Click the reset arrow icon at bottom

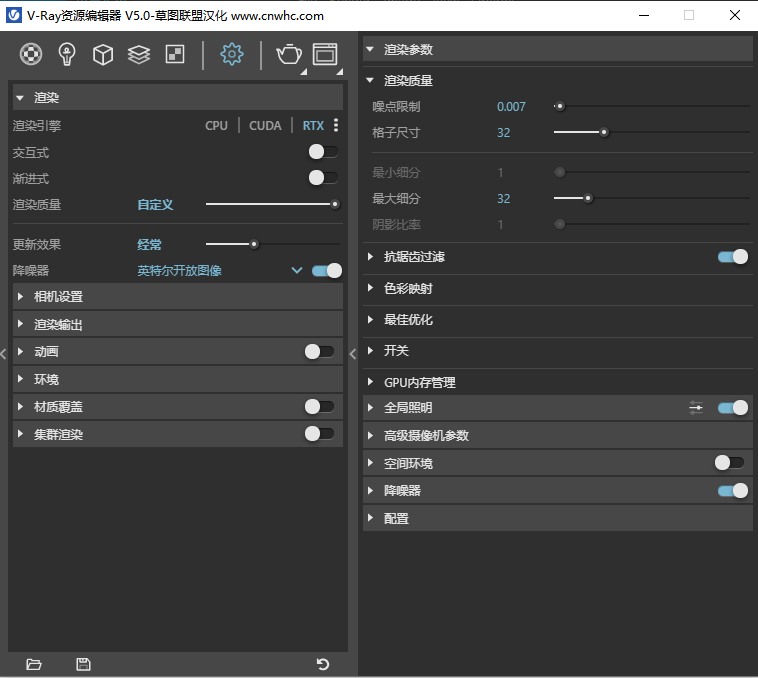click(x=322, y=664)
